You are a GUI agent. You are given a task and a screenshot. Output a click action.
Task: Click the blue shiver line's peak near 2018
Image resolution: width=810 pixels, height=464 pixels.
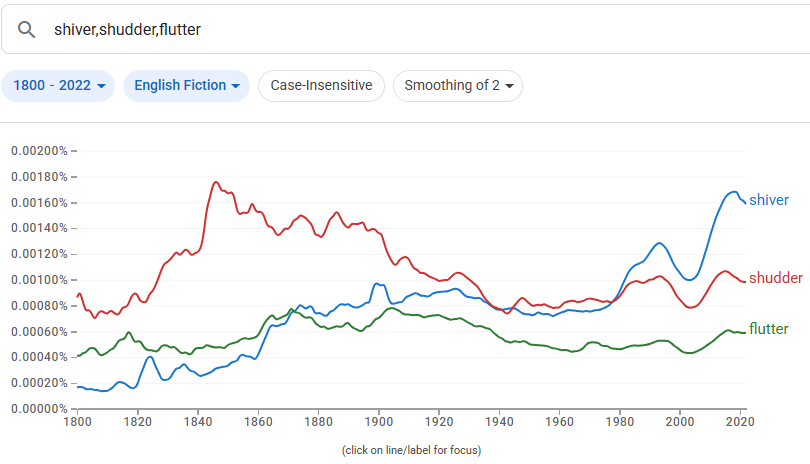click(734, 191)
